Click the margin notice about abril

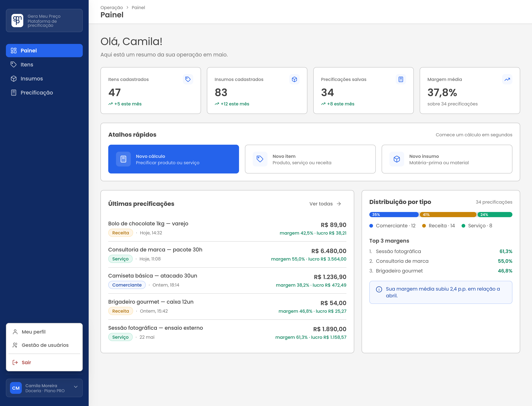[441, 292]
